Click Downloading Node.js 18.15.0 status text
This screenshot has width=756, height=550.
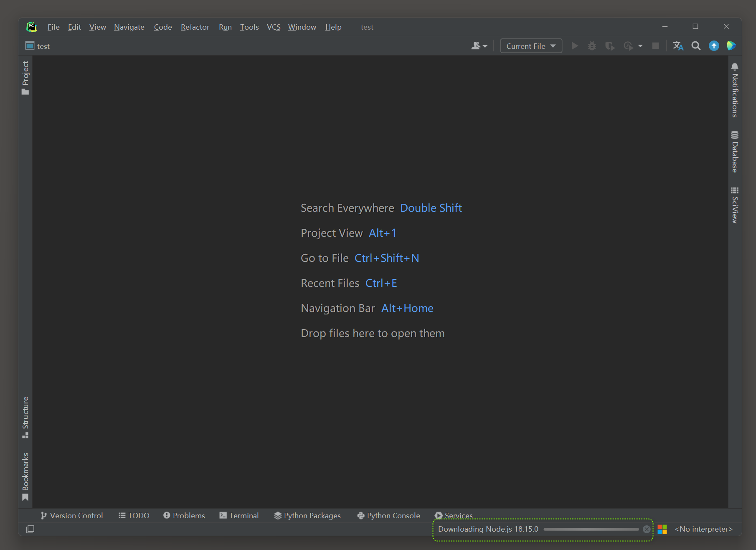coord(488,529)
